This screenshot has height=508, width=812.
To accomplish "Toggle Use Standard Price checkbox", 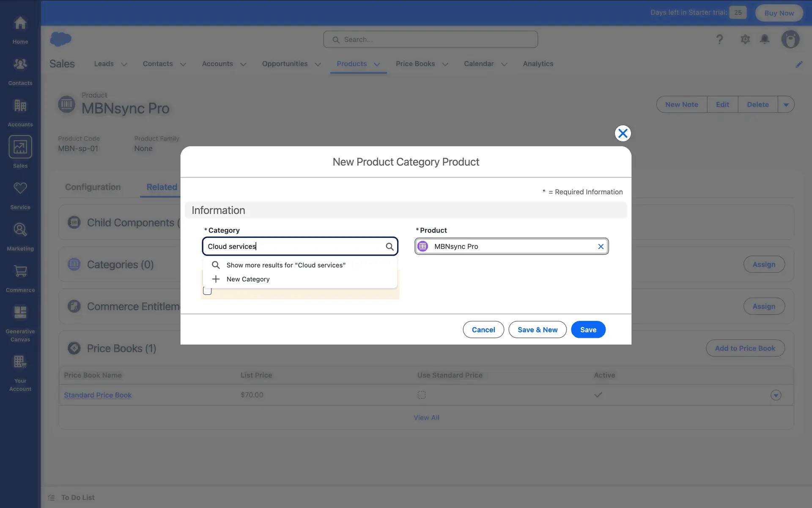I will (x=421, y=395).
